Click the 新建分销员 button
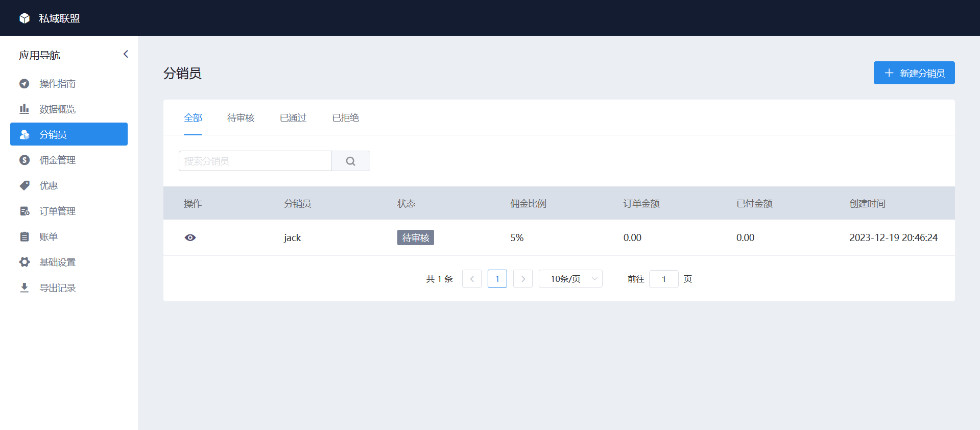 (x=914, y=73)
